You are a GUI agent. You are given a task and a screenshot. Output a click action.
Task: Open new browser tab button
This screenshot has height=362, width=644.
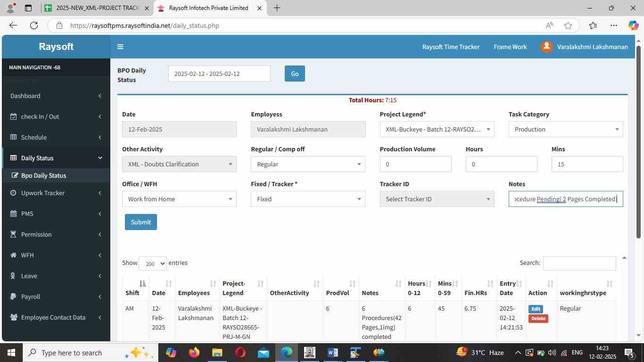pyautogui.click(x=277, y=8)
